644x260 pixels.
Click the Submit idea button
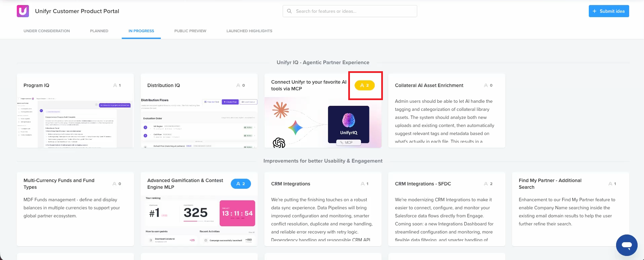609,11
